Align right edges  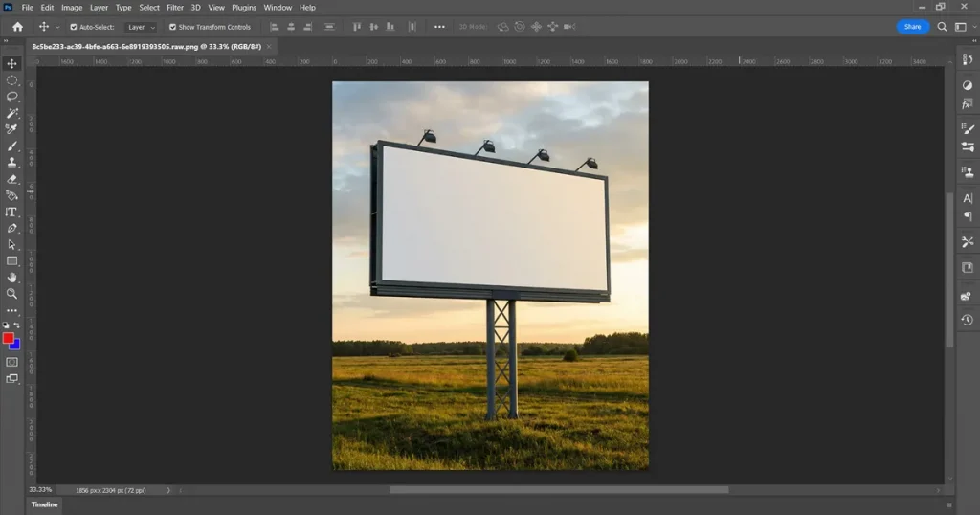tap(307, 27)
